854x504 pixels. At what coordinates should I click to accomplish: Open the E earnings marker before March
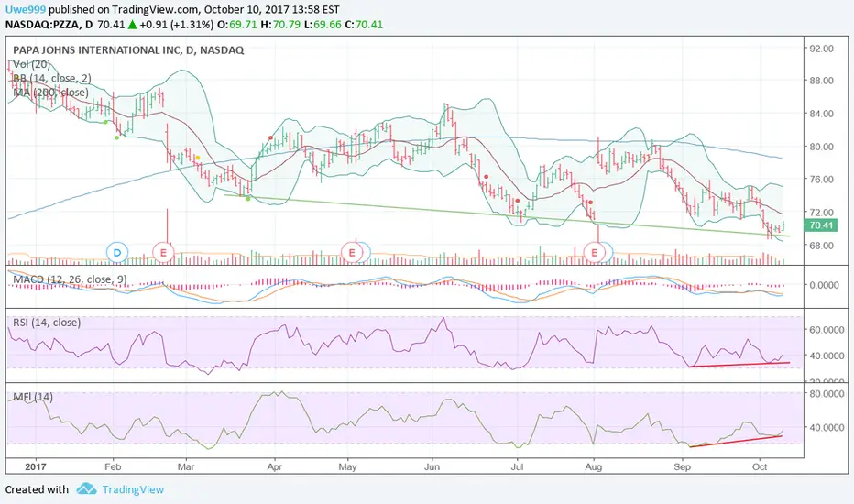click(163, 252)
